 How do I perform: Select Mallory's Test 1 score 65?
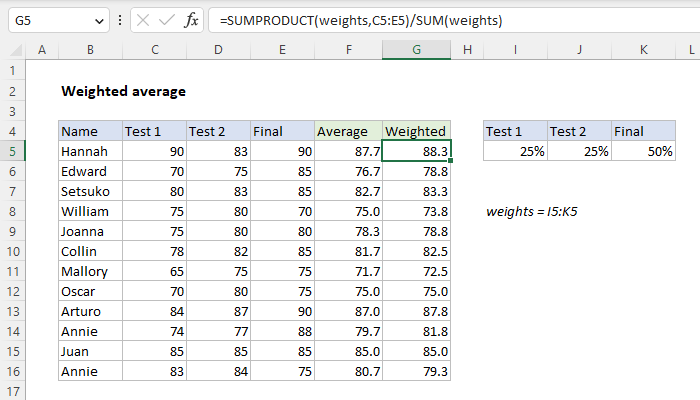pyautogui.click(x=154, y=271)
